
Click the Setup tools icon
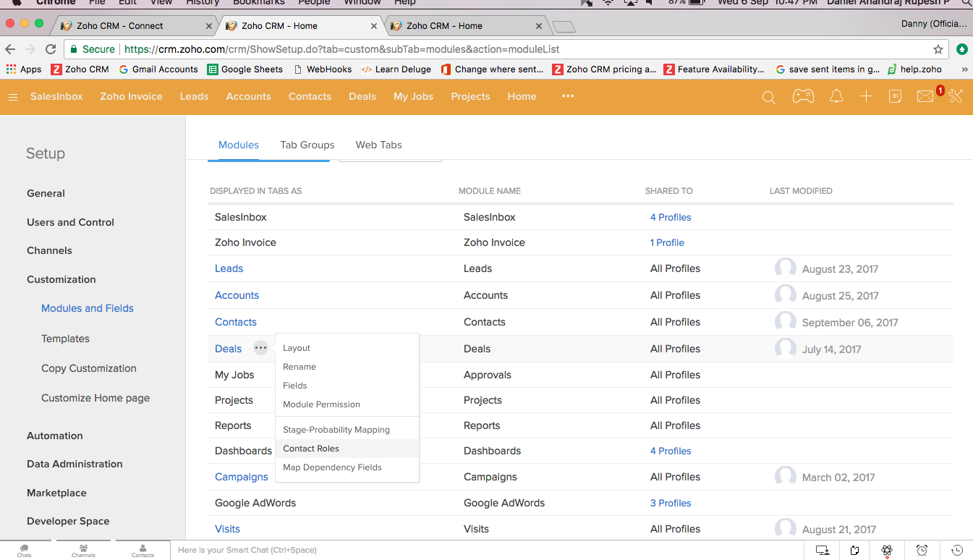tap(956, 96)
